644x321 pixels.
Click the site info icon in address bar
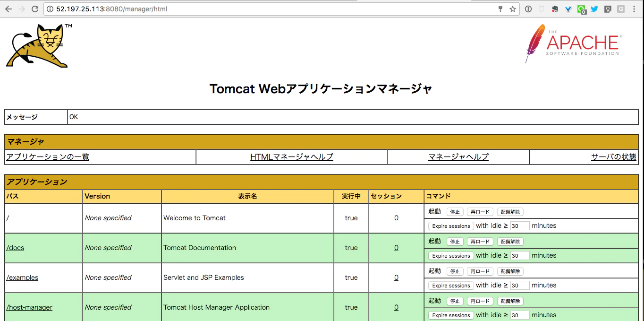(x=51, y=9)
